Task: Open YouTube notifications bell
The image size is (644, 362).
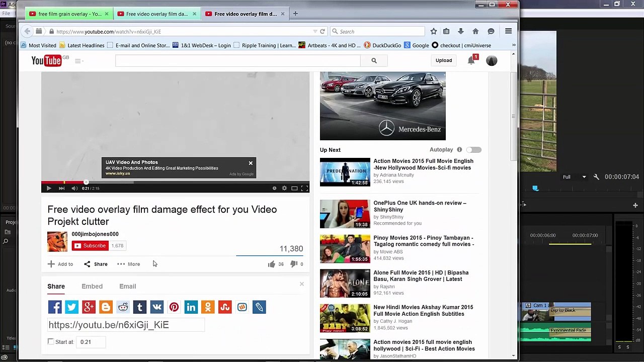Action: point(471,60)
